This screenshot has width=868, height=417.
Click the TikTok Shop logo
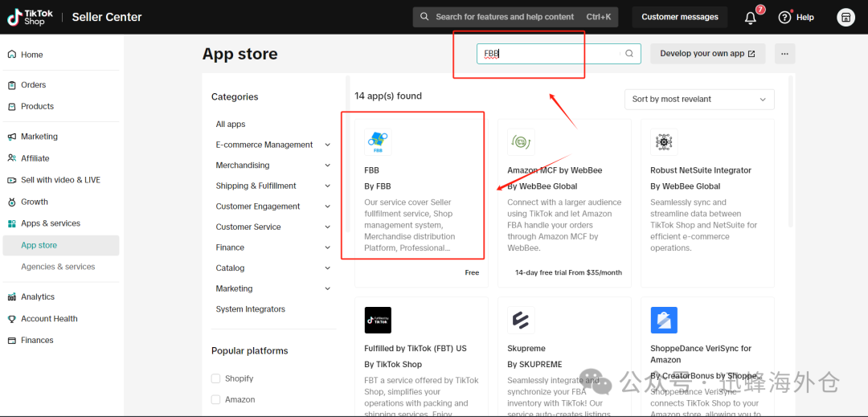click(30, 17)
